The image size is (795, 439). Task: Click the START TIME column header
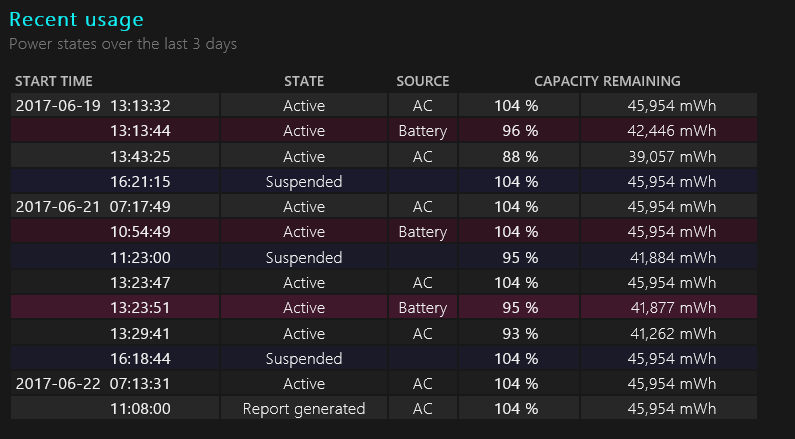54,81
